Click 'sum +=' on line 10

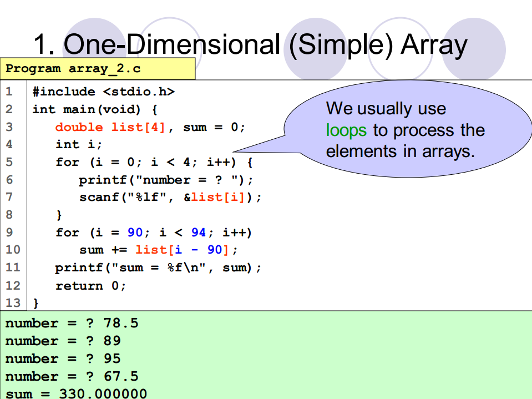103,250
